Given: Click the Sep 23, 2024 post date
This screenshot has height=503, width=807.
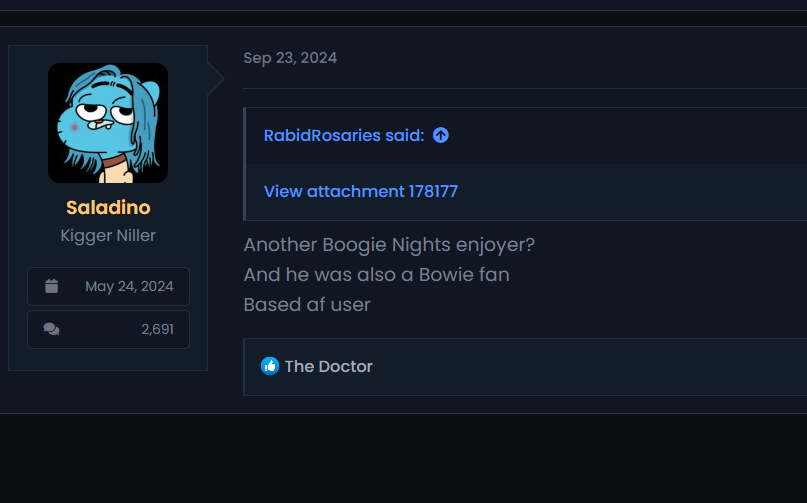Looking at the screenshot, I should tap(290, 58).
